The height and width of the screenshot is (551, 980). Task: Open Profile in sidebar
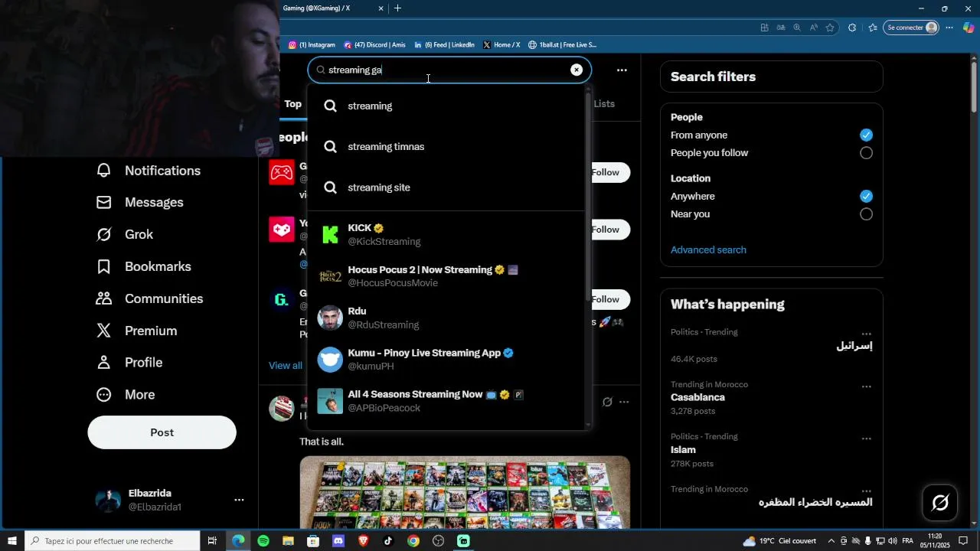pos(129,362)
